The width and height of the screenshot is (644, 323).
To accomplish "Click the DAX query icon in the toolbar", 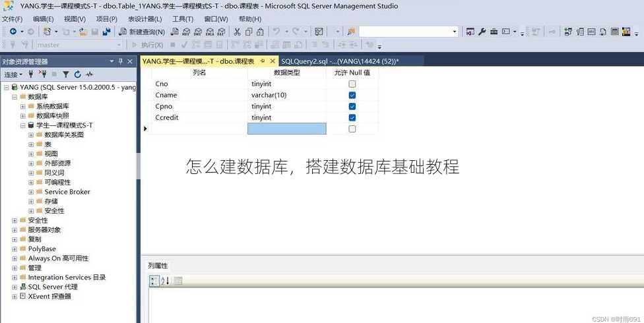I will [222, 32].
